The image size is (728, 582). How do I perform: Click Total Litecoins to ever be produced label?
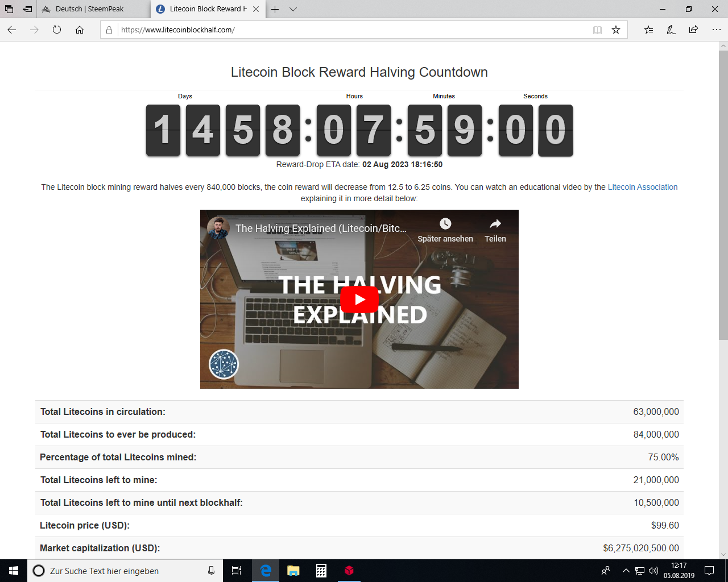point(118,434)
